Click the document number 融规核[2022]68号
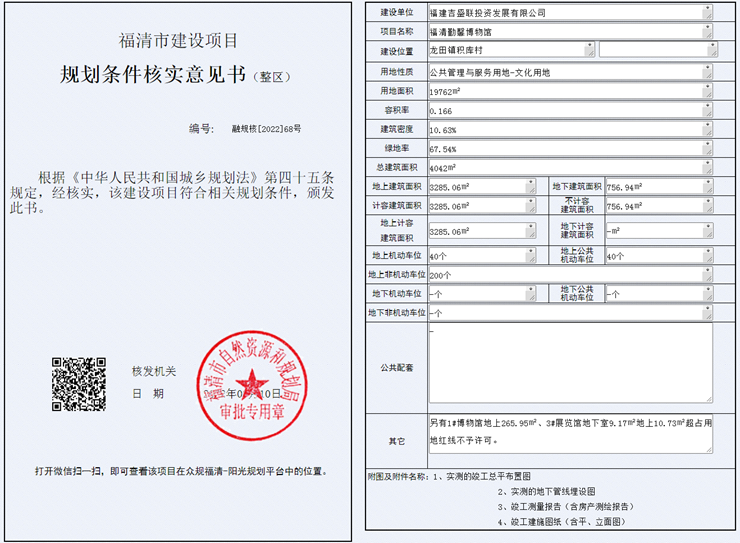The image size is (740, 543). [266, 129]
